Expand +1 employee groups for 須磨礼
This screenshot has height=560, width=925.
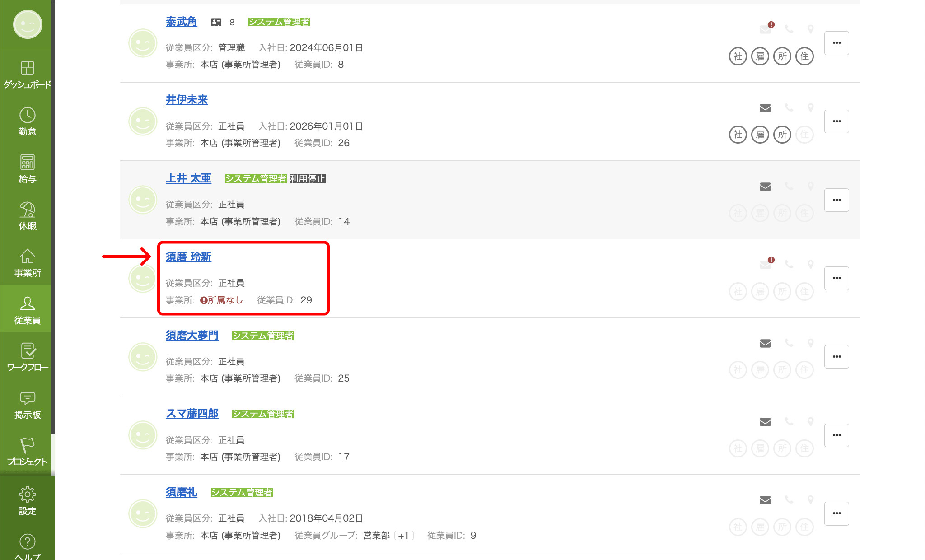click(x=403, y=536)
